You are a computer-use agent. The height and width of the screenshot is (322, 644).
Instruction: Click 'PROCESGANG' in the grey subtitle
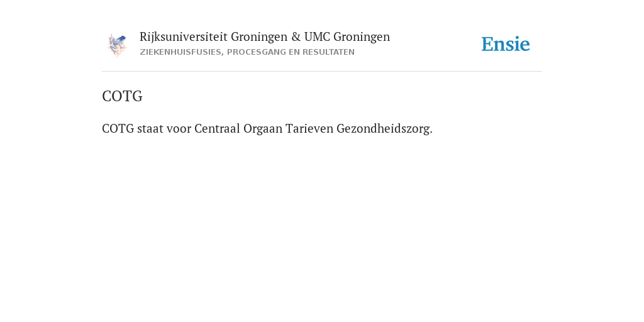coord(254,52)
